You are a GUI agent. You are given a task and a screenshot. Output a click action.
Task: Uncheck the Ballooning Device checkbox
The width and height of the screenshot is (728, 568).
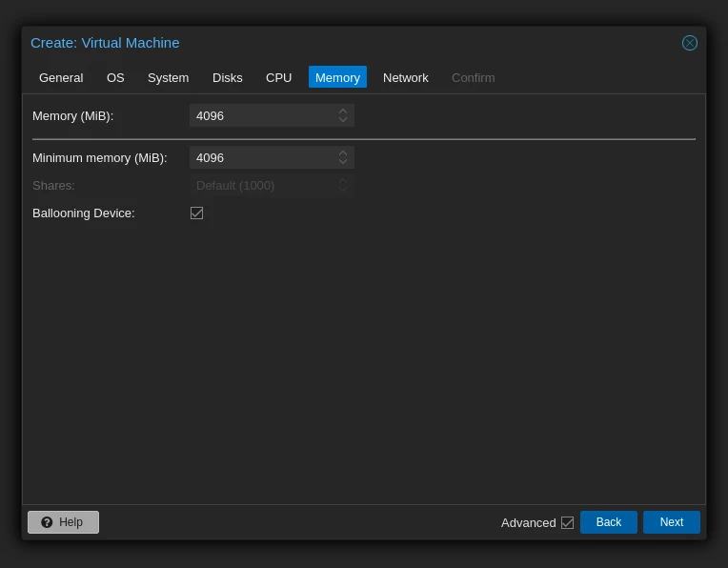click(197, 213)
